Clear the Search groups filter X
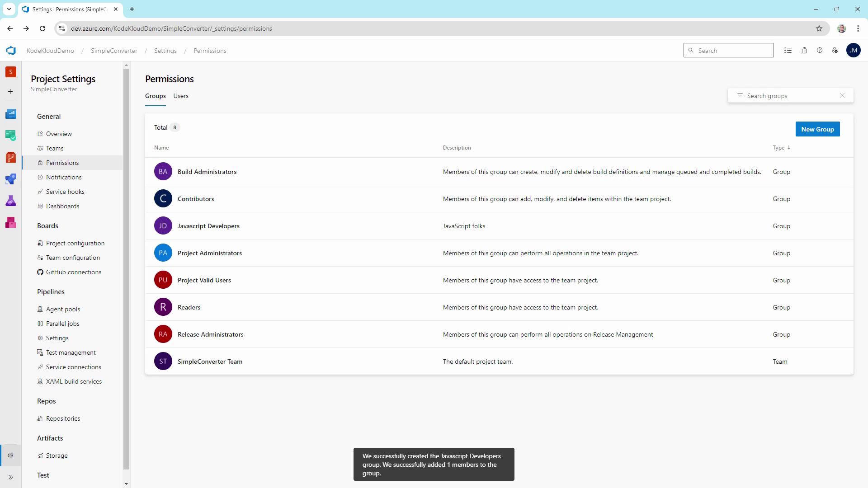Image resolution: width=868 pixels, height=488 pixels. coord(842,95)
